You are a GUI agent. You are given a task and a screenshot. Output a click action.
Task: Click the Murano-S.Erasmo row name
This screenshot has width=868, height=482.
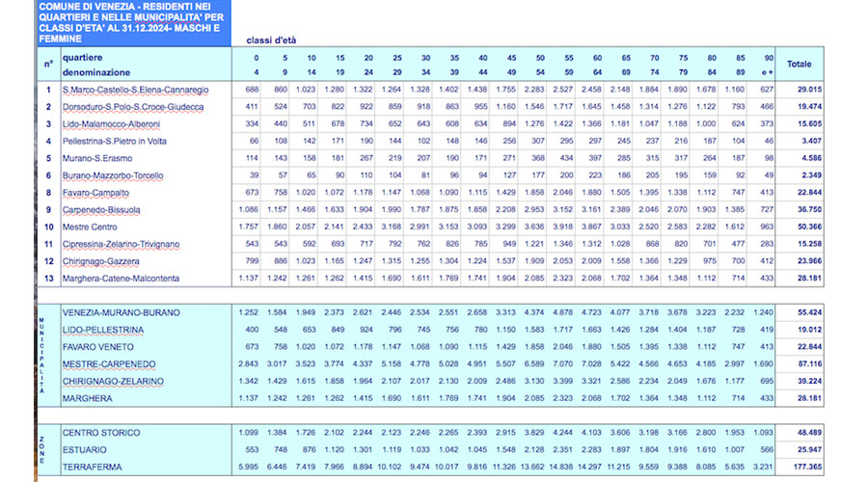[x=96, y=158]
